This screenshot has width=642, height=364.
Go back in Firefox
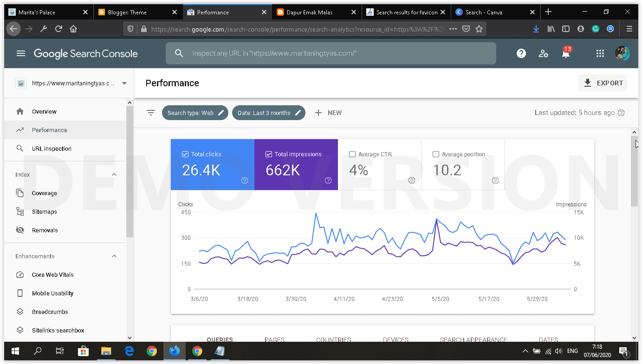(x=13, y=29)
